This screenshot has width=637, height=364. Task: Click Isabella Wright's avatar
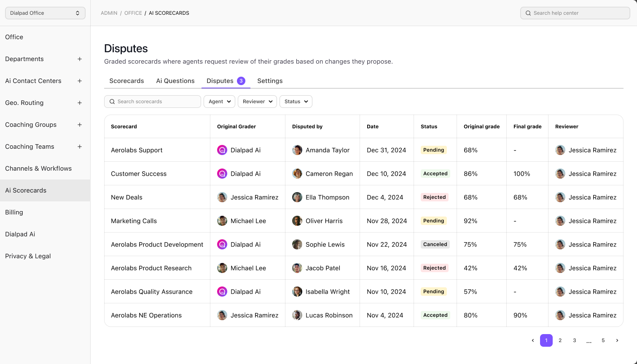[x=297, y=292]
